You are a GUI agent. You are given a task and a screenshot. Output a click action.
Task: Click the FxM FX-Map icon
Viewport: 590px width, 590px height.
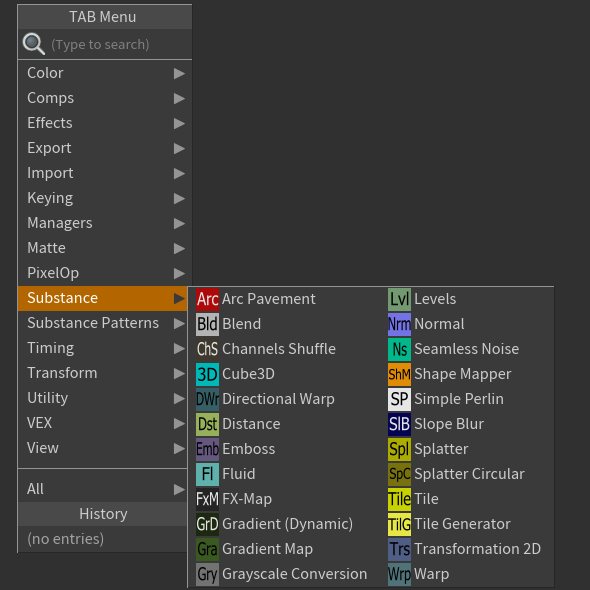207,499
